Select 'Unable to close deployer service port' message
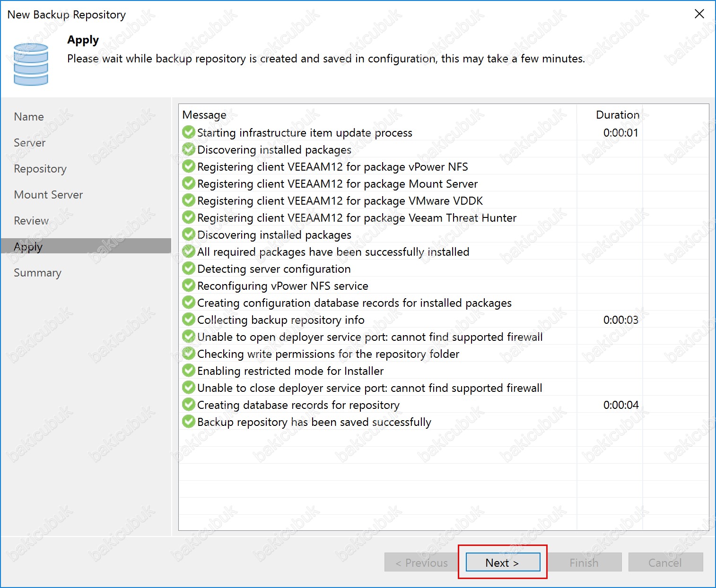The width and height of the screenshot is (716, 588). (x=369, y=388)
